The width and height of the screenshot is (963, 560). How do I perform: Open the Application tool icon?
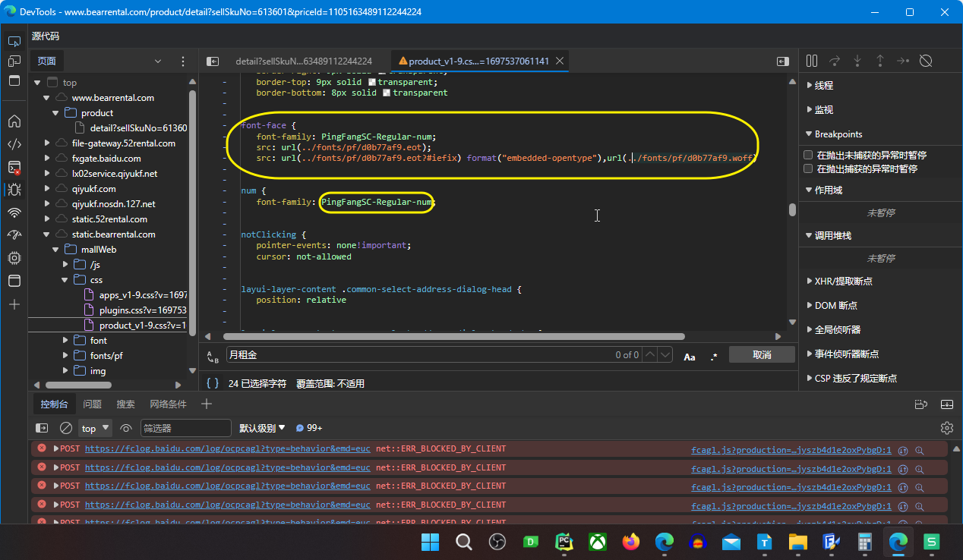click(x=14, y=281)
